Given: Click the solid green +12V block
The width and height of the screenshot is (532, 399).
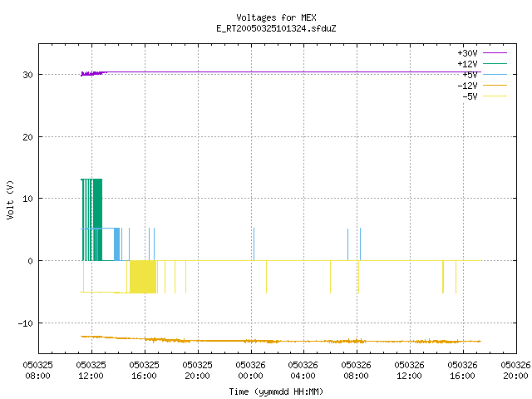Looking at the screenshot, I should (x=97, y=219).
